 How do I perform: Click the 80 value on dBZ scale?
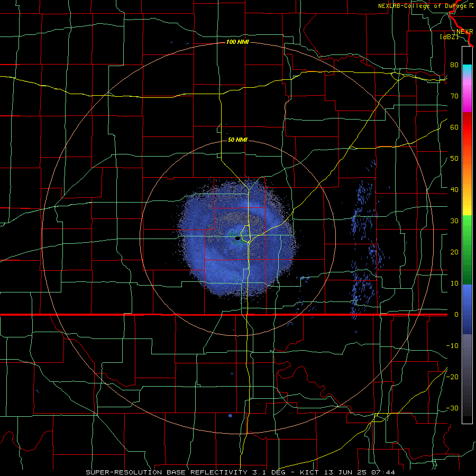[x=454, y=65]
